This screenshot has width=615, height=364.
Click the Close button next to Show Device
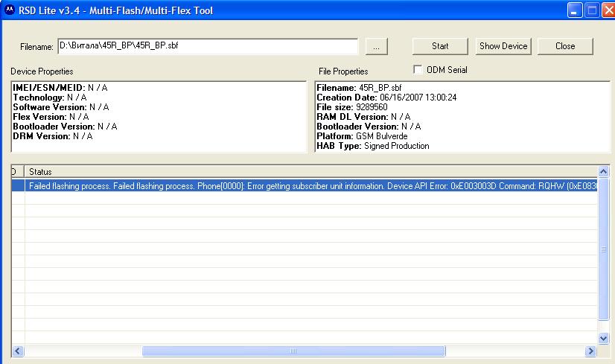tap(565, 46)
